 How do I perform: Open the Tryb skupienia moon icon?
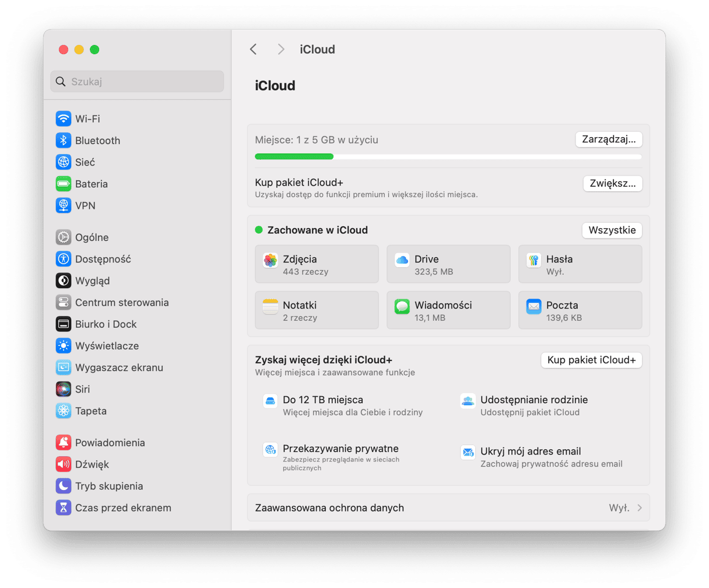64,486
